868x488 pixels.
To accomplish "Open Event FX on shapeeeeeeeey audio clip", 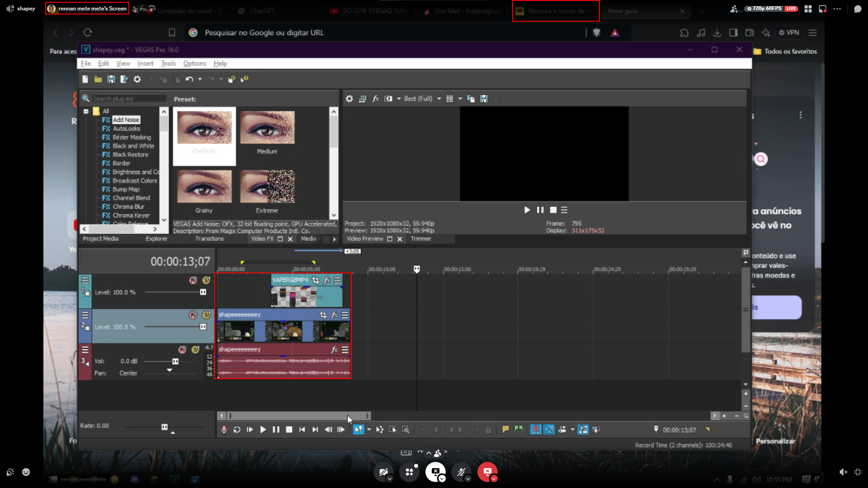I will 334,350.
